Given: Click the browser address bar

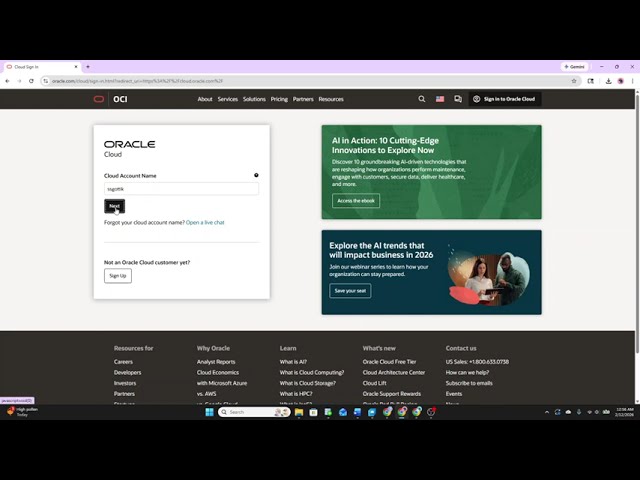Looking at the screenshot, I should (308, 81).
